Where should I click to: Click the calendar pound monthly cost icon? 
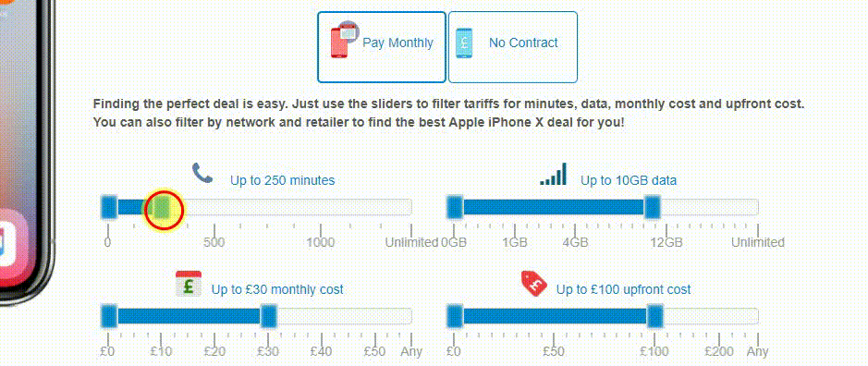click(x=189, y=284)
